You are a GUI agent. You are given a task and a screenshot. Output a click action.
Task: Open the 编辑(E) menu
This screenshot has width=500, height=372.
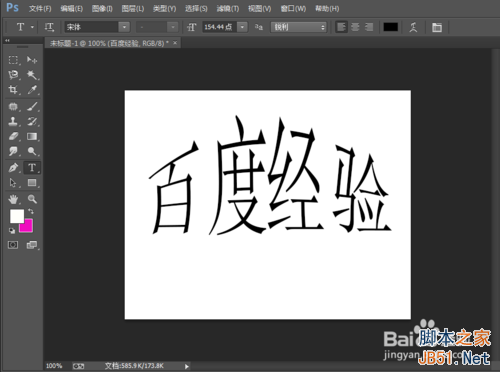(72, 8)
